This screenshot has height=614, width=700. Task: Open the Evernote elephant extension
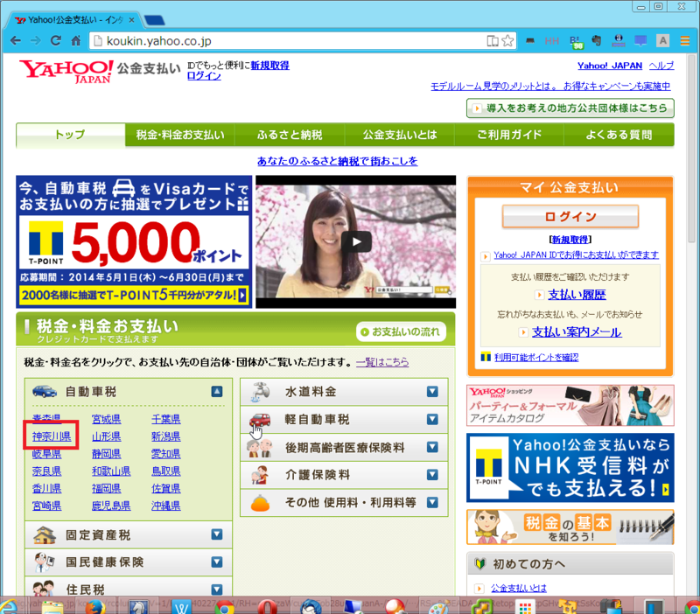597,41
